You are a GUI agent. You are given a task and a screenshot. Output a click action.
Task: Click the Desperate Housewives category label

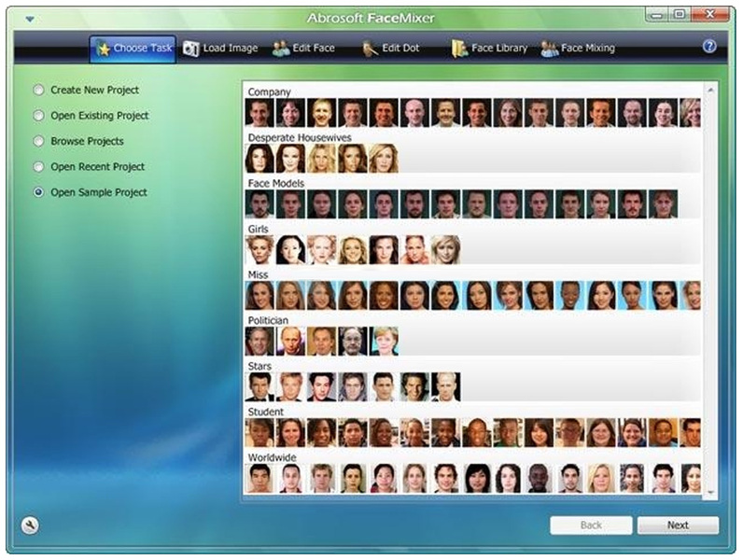pyautogui.click(x=300, y=138)
